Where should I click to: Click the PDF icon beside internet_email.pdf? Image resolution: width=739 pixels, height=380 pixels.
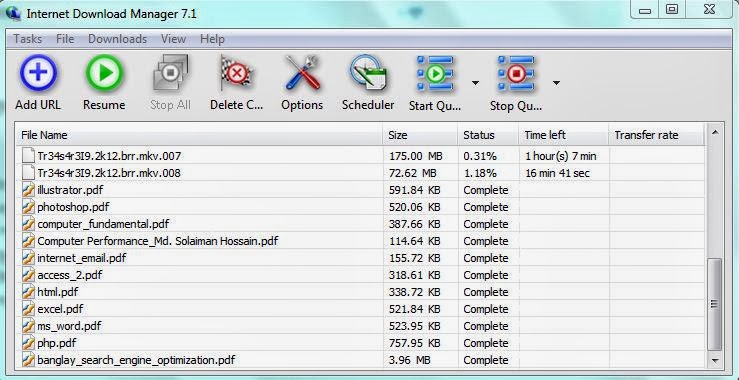coord(29,258)
